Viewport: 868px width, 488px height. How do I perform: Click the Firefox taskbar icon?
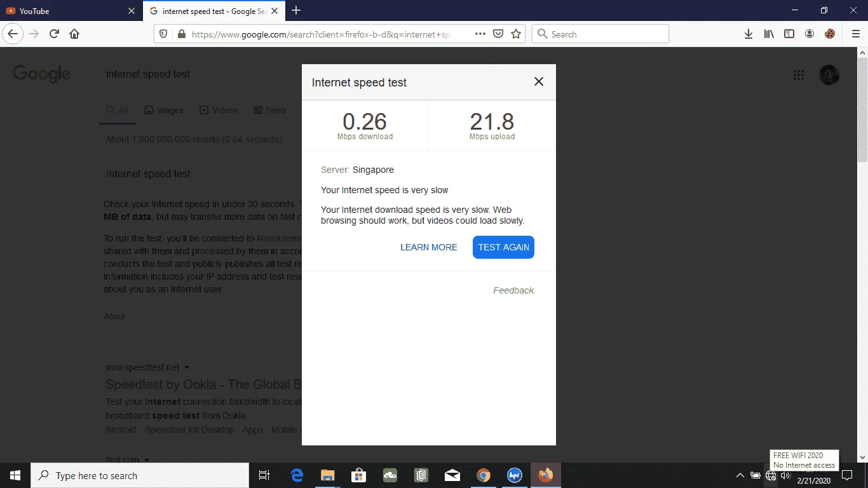[546, 475]
